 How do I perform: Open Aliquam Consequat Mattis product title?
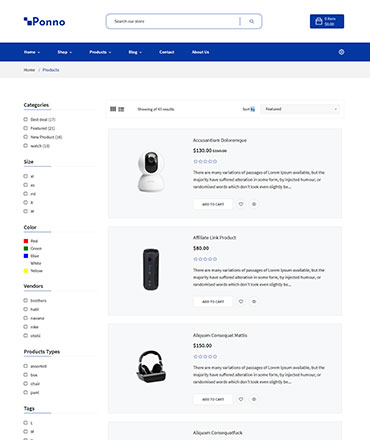[220, 335]
